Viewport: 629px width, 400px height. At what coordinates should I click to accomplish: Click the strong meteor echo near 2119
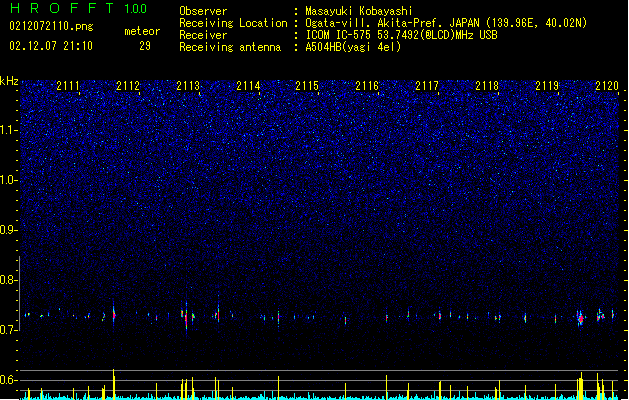pyautogui.click(x=580, y=318)
